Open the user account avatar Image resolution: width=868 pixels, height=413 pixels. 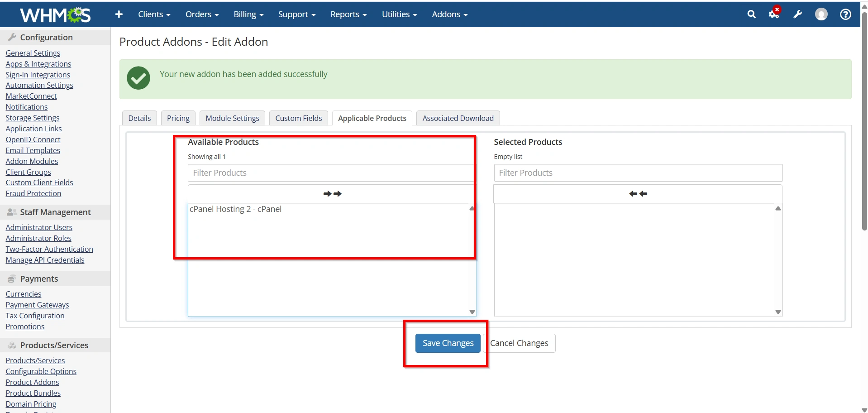[x=821, y=14]
